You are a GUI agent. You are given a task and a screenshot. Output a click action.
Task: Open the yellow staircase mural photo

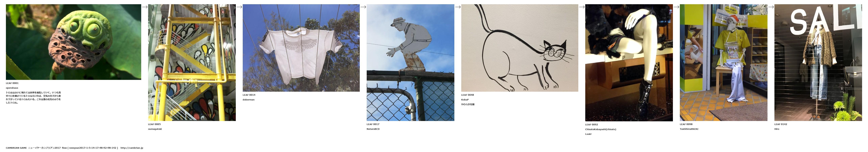click(x=192, y=63)
